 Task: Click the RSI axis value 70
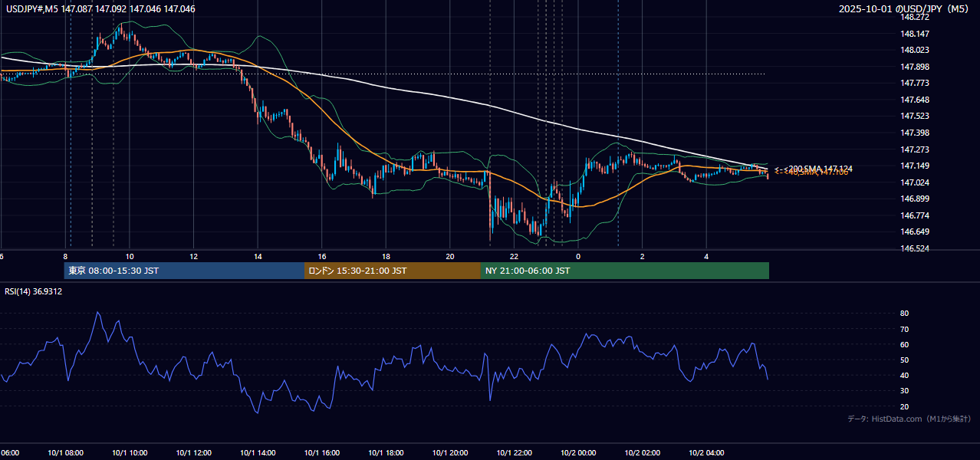pyautogui.click(x=905, y=329)
